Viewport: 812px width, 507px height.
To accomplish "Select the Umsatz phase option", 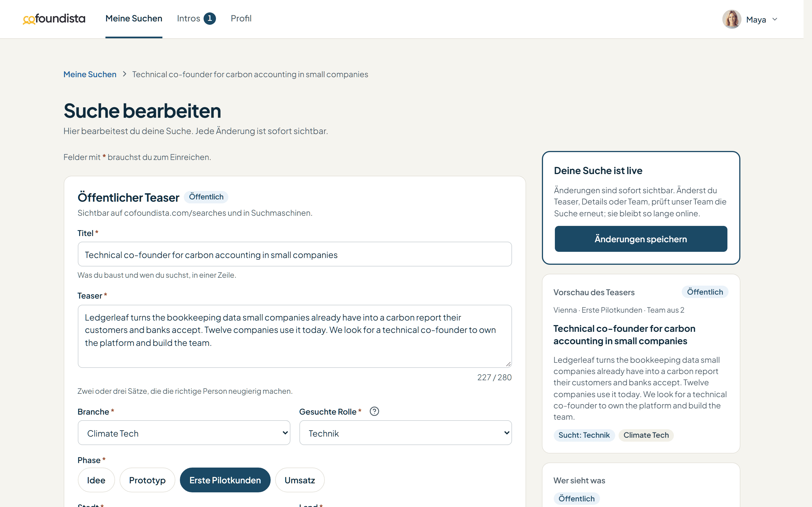I will [x=300, y=480].
